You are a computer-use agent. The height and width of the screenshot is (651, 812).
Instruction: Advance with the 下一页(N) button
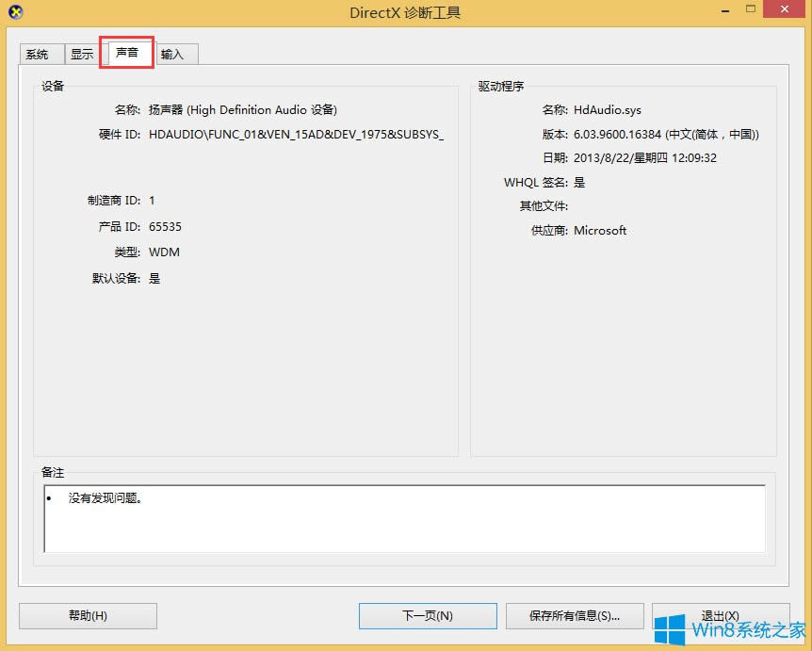pyautogui.click(x=427, y=615)
